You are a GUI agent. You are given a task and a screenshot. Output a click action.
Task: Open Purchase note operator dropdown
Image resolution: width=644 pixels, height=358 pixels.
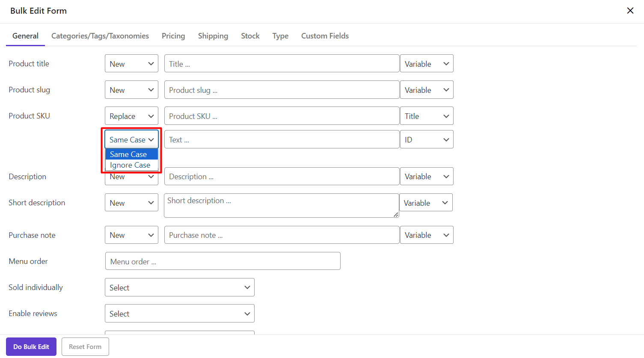[131, 235]
